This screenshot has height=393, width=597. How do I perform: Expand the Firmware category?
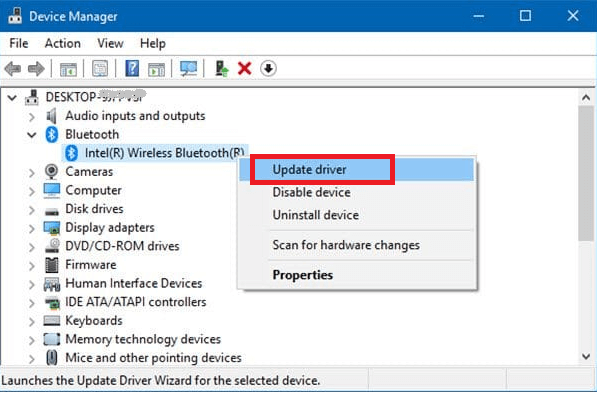pyautogui.click(x=32, y=266)
